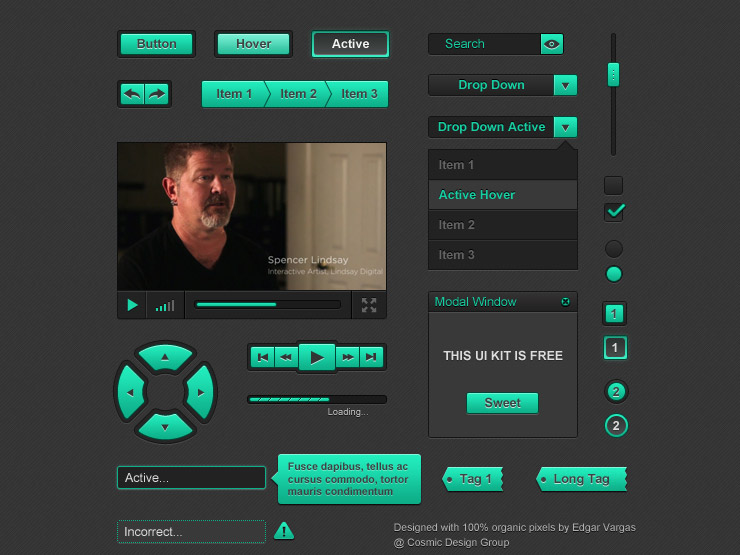Click the Loading... label
740x555 pixels.
(348, 412)
